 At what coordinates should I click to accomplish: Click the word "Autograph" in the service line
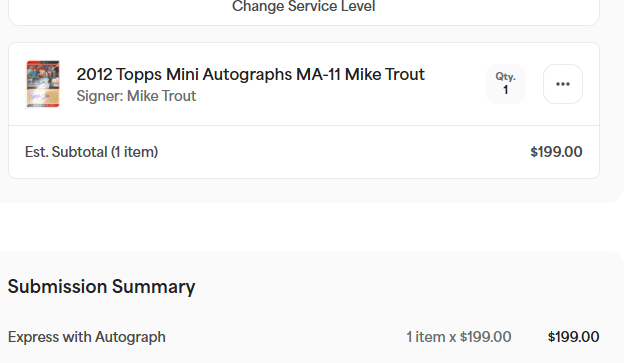click(130, 337)
